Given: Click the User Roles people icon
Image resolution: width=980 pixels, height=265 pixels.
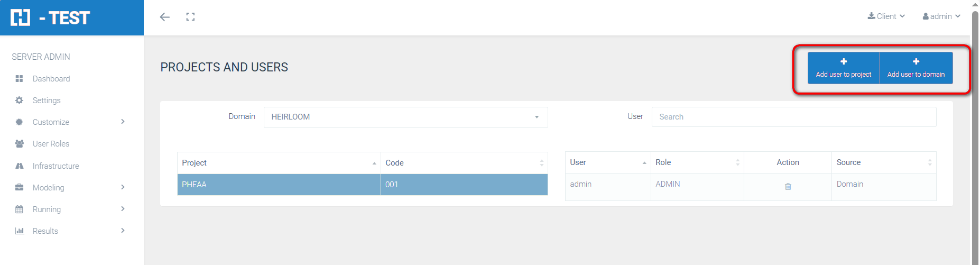Looking at the screenshot, I should [20, 144].
